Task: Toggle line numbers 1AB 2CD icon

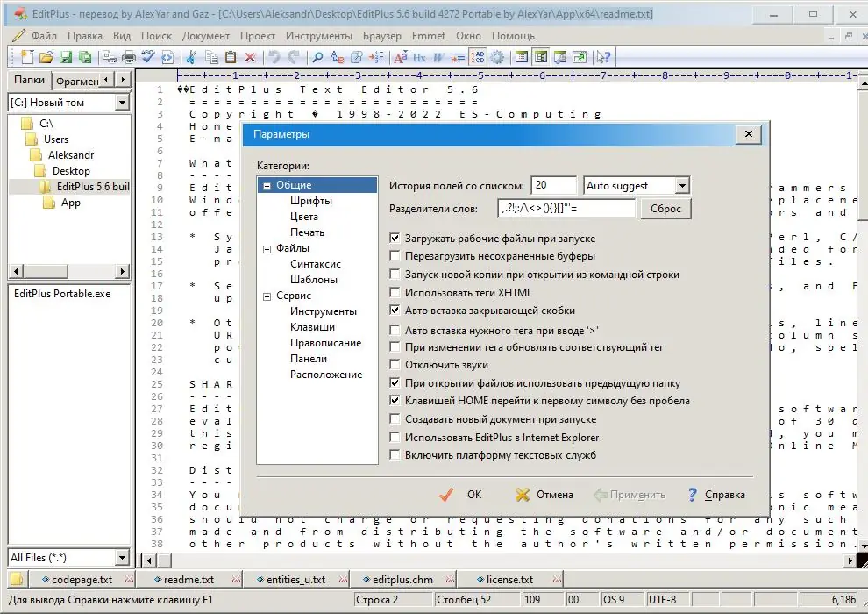Action: point(477,57)
